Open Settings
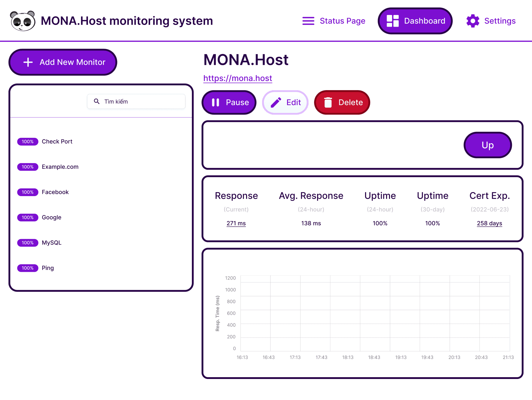Viewport: 532px width, 400px height. pyautogui.click(x=491, y=21)
